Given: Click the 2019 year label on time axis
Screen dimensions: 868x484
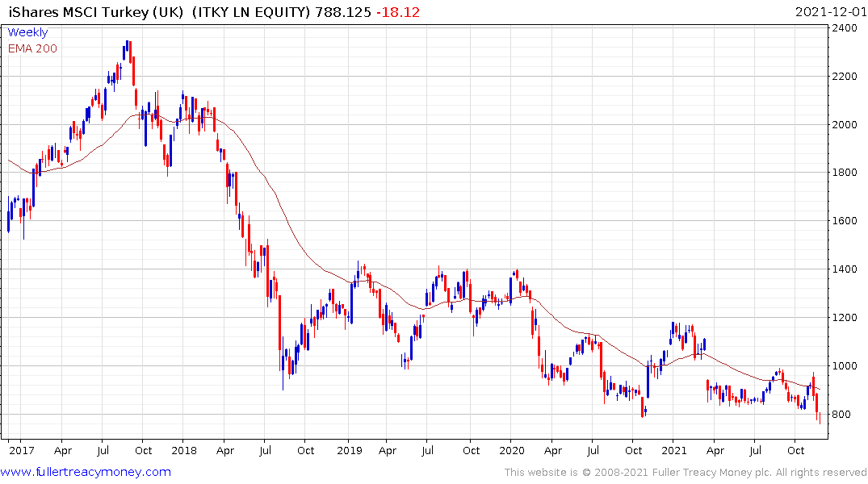Looking at the screenshot, I should click(350, 450).
